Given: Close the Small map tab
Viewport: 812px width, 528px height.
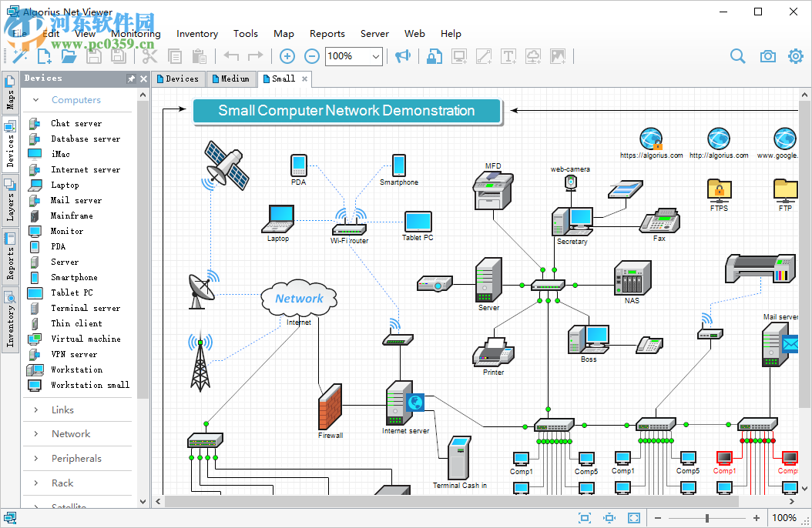Looking at the screenshot, I should [304, 79].
